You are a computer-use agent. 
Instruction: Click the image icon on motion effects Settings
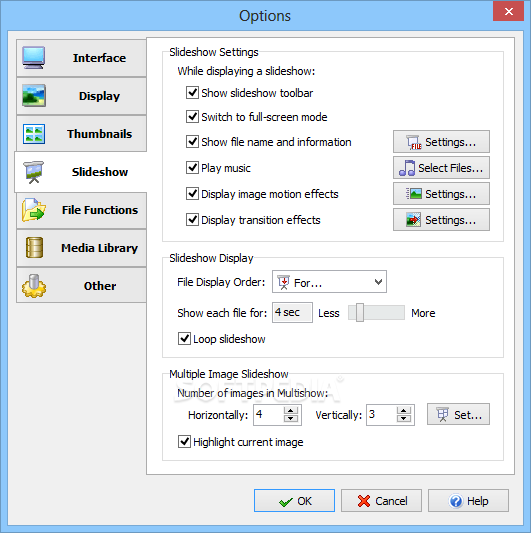click(414, 194)
